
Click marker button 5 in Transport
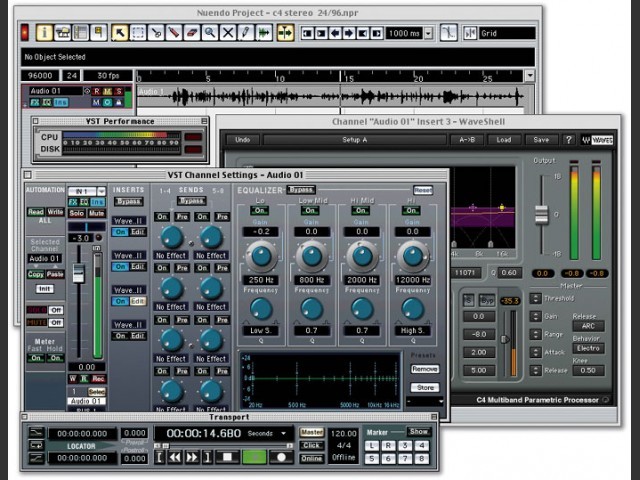pyautogui.click(x=371, y=458)
